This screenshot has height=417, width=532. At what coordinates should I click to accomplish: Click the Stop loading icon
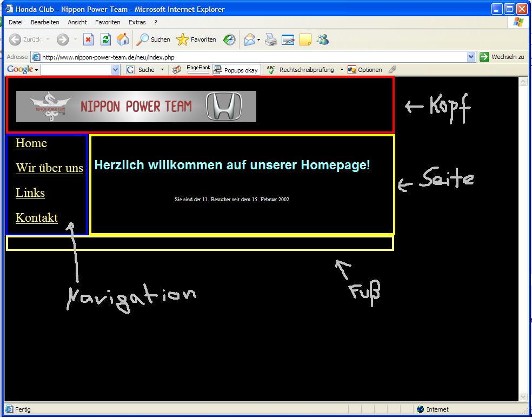pos(88,39)
